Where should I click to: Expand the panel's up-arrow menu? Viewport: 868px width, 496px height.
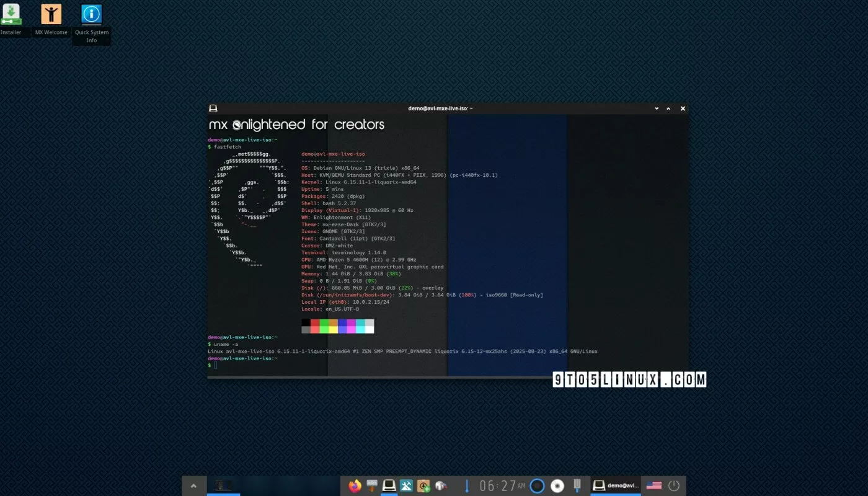[194, 486]
